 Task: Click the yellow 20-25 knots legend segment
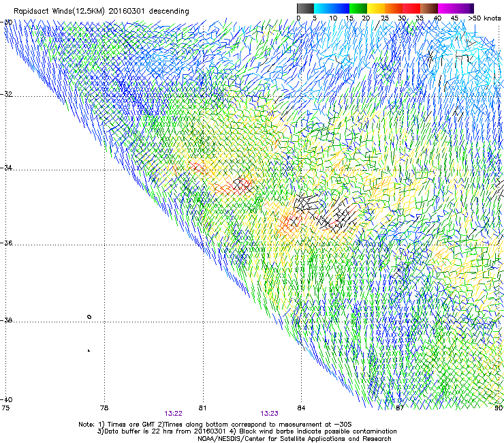tap(376, 8)
